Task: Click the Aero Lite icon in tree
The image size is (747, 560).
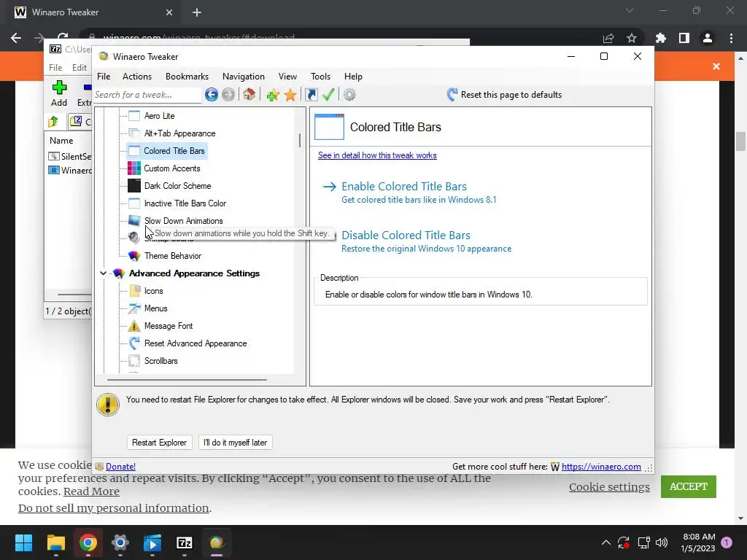Action: [134, 116]
